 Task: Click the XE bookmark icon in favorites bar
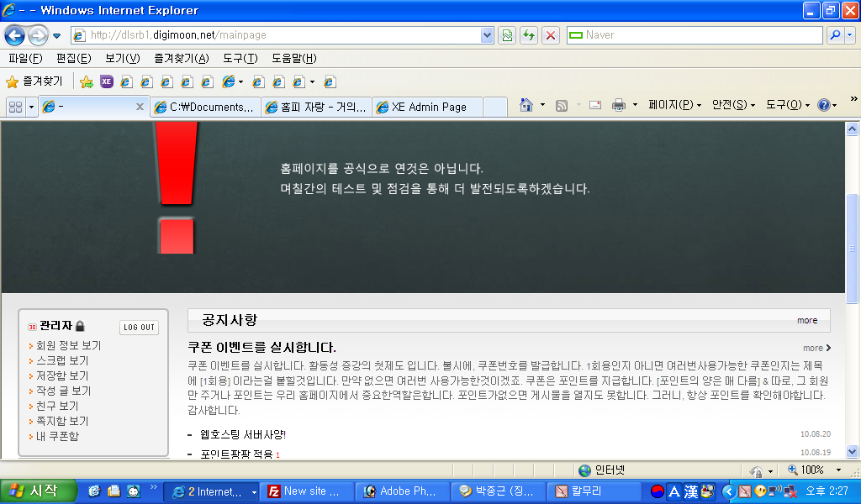coord(107,81)
